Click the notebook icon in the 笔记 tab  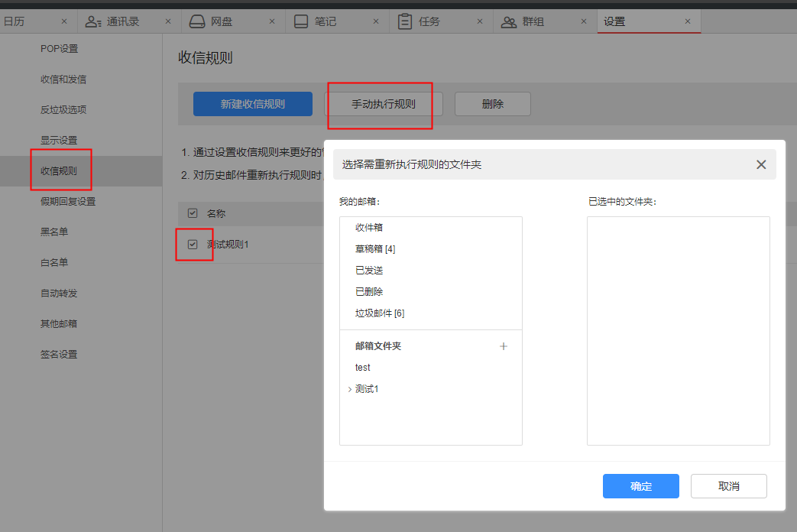(x=301, y=21)
